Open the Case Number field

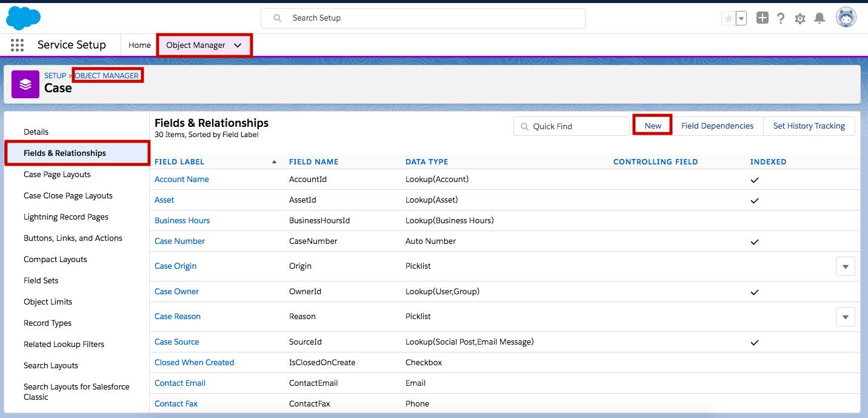click(x=179, y=241)
